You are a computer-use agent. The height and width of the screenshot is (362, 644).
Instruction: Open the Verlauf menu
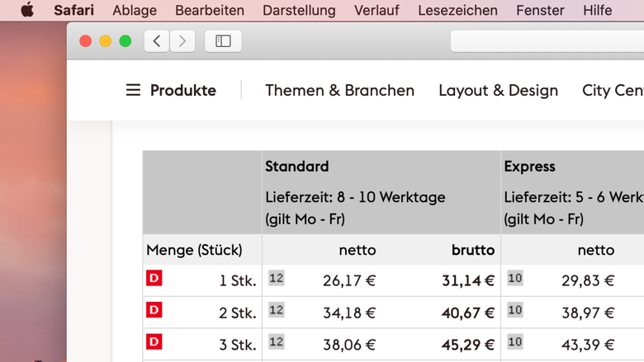pyautogui.click(x=376, y=10)
